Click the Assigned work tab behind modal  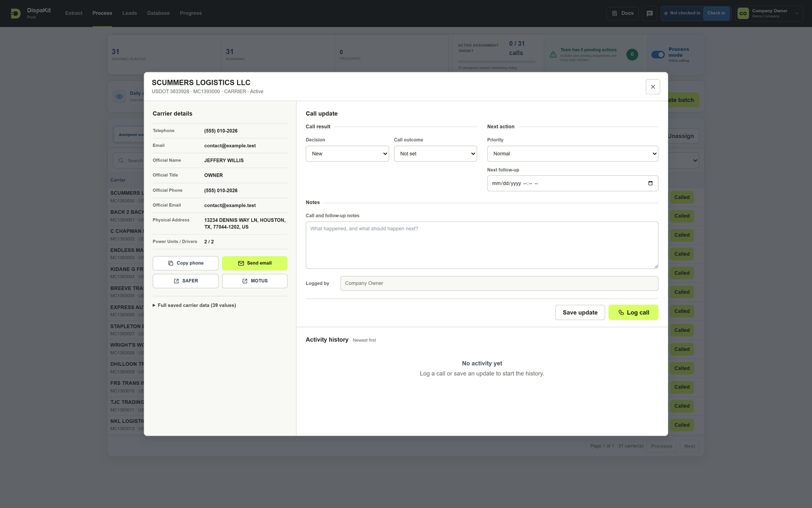point(129,135)
